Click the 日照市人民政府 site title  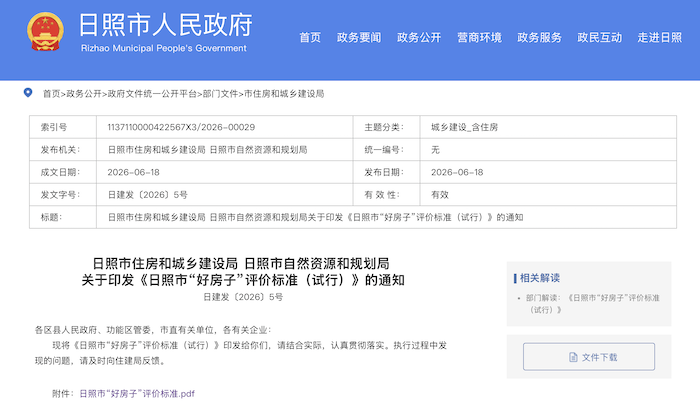166,25
